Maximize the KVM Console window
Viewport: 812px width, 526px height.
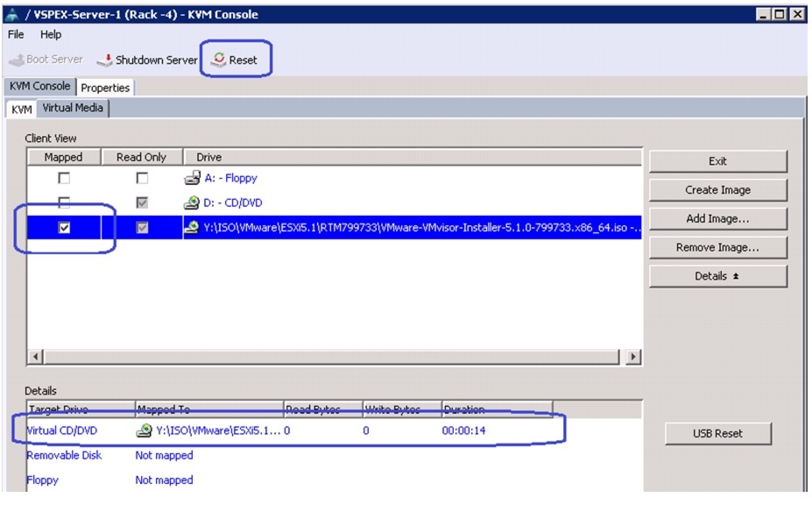pos(780,15)
